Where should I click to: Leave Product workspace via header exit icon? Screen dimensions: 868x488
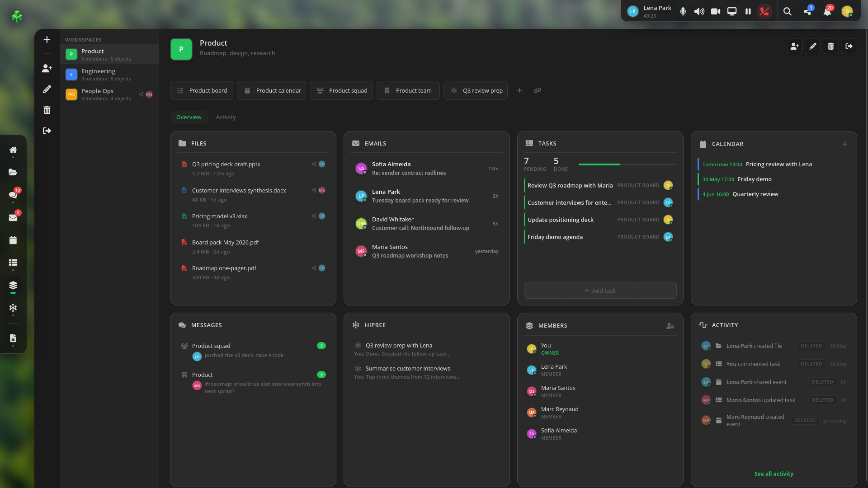click(849, 46)
